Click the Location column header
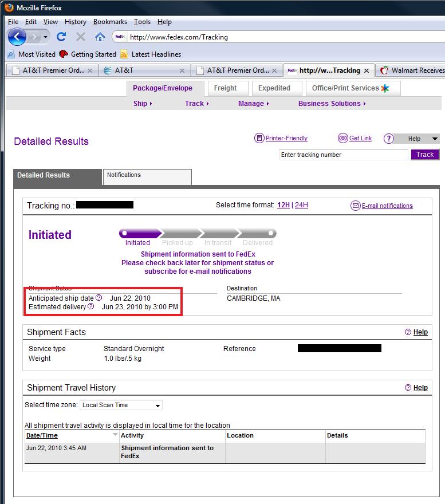This screenshot has width=445, height=504. click(x=240, y=435)
